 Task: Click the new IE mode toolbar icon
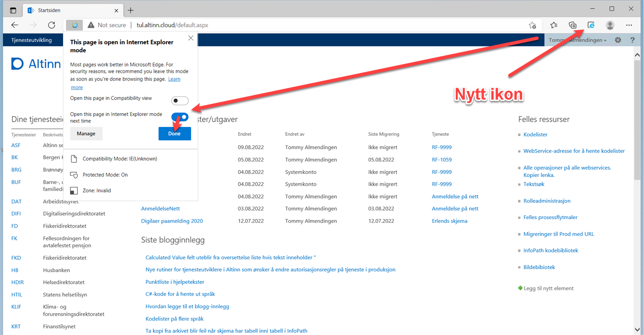click(591, 25)
